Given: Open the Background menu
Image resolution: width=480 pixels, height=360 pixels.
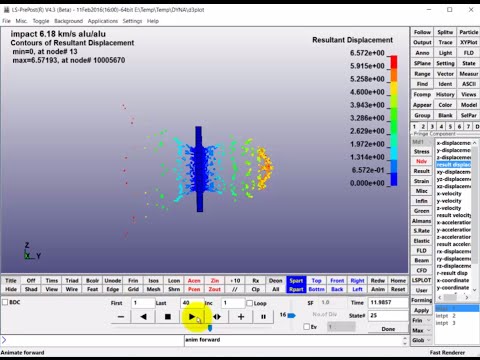Looking at the screenshot, I should pos(69,21).
